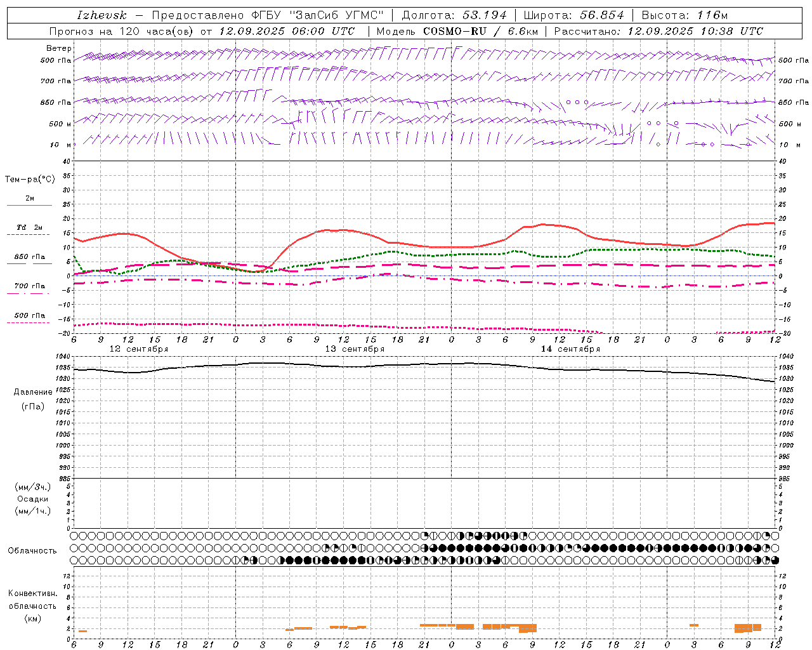This screenshot has width=812, height=650.
Task: Click the Осадки panel label
Action: [33, 499]
